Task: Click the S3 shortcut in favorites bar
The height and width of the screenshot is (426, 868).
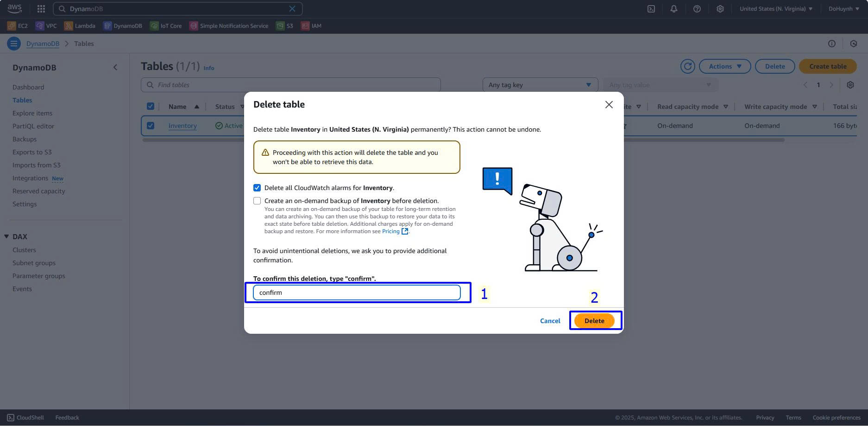Action: click(285, 26)
